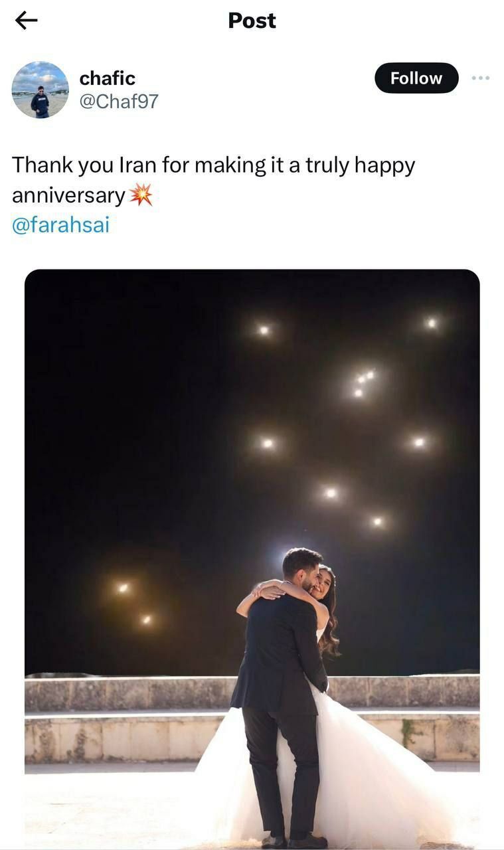Click the collision emoji after anniversary
504x850 pixels.
pyautogui.click(x=140, y=195)
